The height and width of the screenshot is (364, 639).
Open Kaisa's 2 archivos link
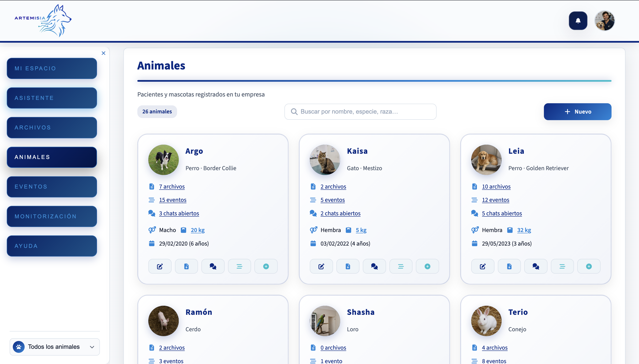point(333,186)
